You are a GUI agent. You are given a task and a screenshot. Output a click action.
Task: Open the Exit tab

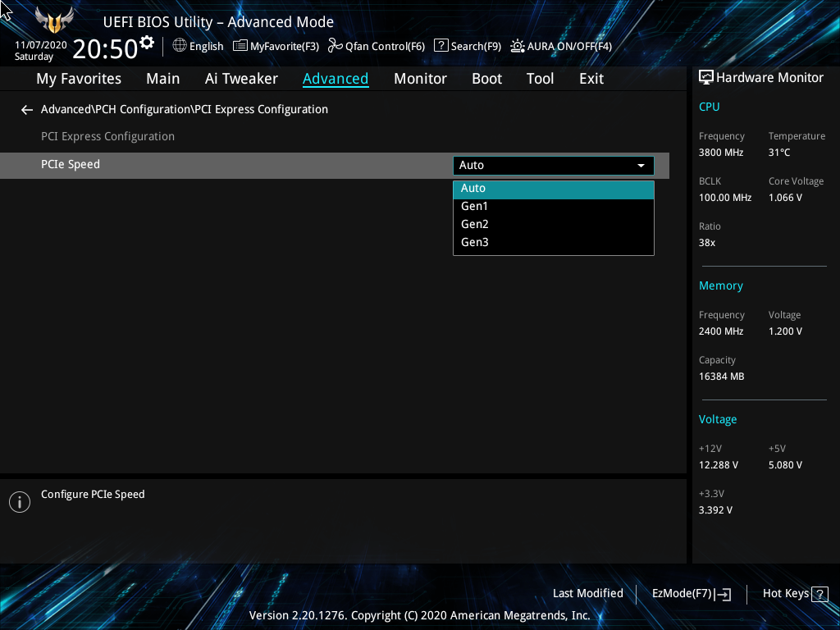[x=591, y=79]
